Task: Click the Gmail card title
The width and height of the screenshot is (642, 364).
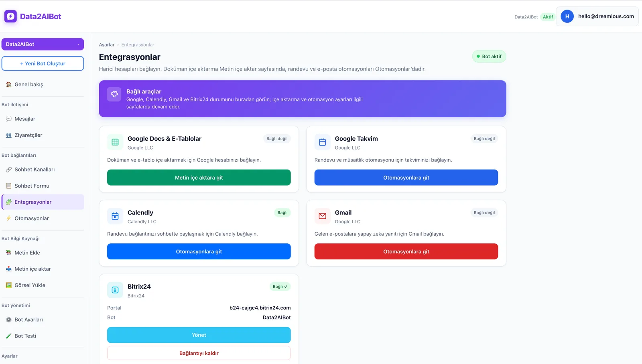Action: pos(343,213)
